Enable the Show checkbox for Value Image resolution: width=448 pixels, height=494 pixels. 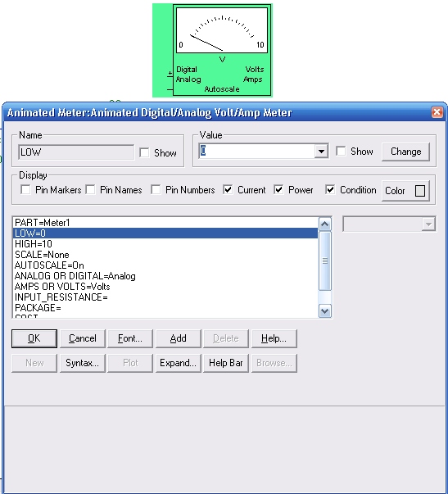tap(341, 152)
